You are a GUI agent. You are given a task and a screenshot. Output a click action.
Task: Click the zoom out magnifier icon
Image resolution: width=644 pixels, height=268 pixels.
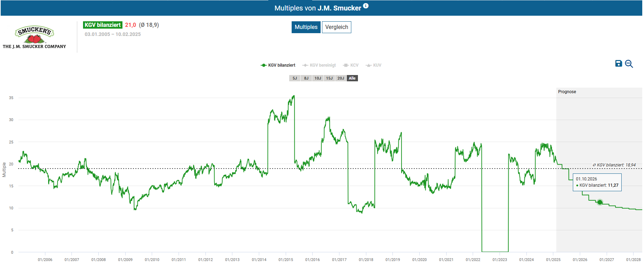(x=629, y=64)
